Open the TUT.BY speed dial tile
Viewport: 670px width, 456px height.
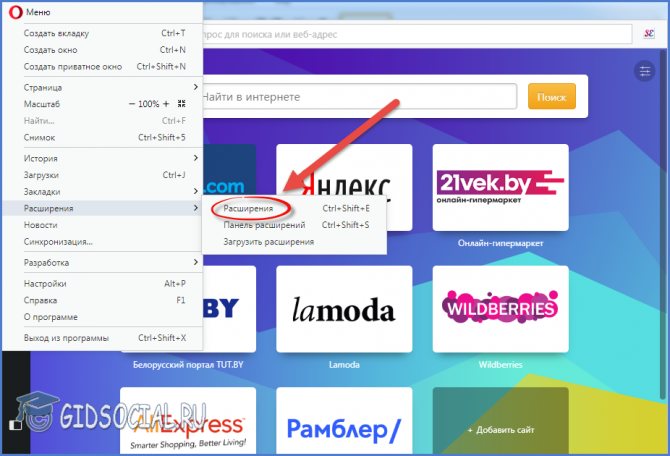tap(229, 309)
